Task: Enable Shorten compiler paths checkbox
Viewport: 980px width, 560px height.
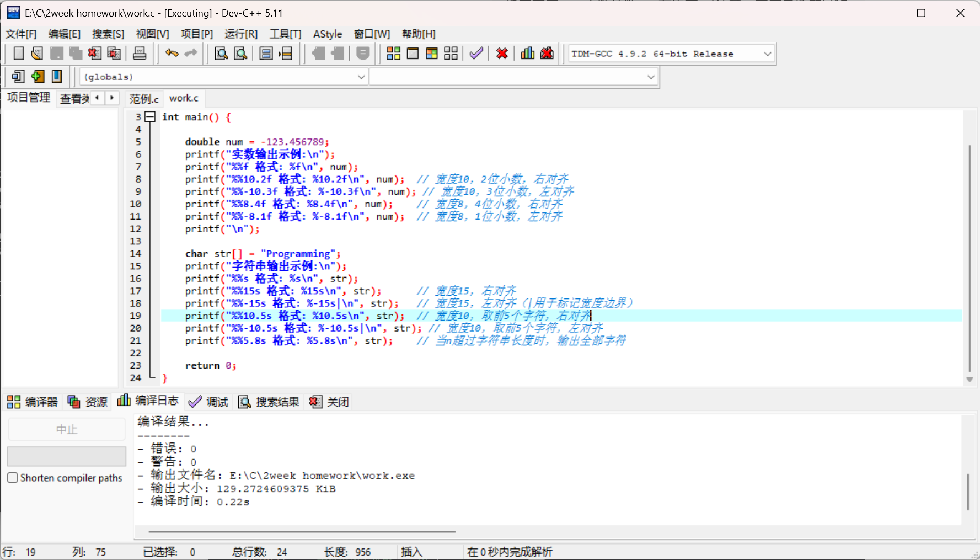Action: (13, 478)
